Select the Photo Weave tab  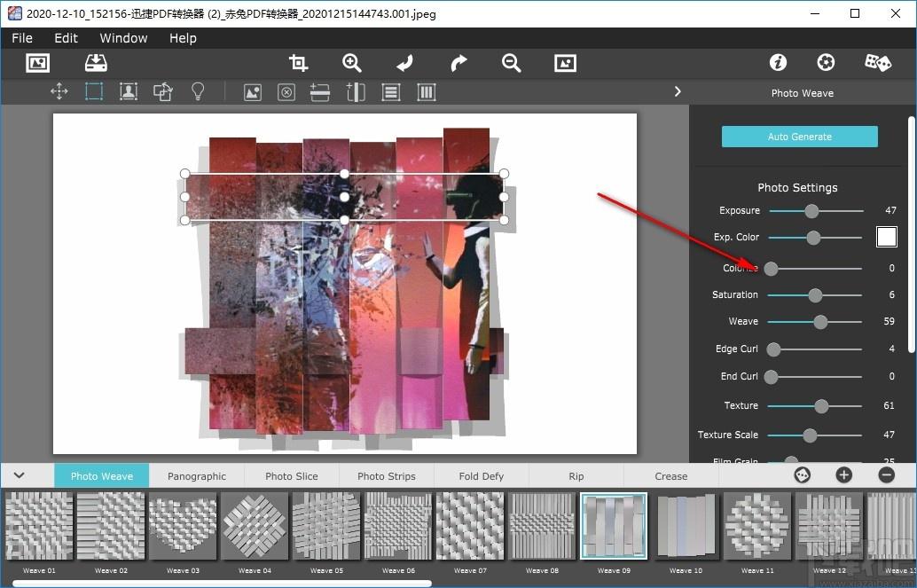coord(102,475)
